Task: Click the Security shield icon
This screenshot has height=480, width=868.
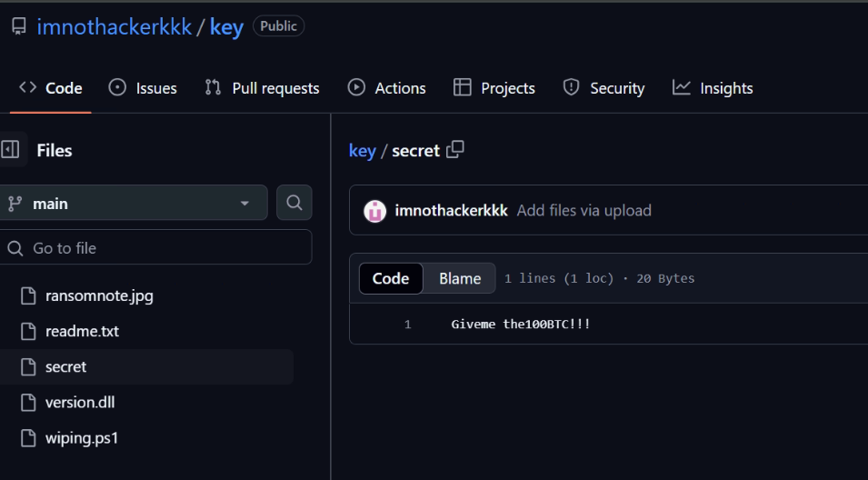Action: [572, 87]
